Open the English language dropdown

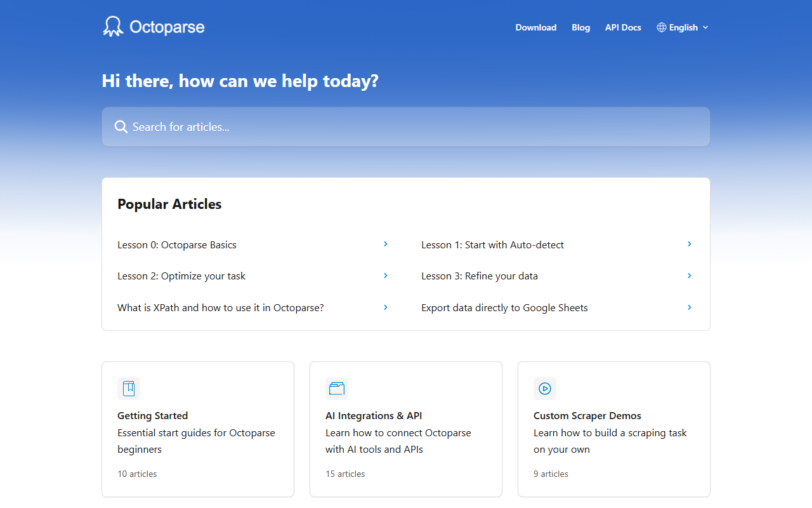(x=683, y=27)
